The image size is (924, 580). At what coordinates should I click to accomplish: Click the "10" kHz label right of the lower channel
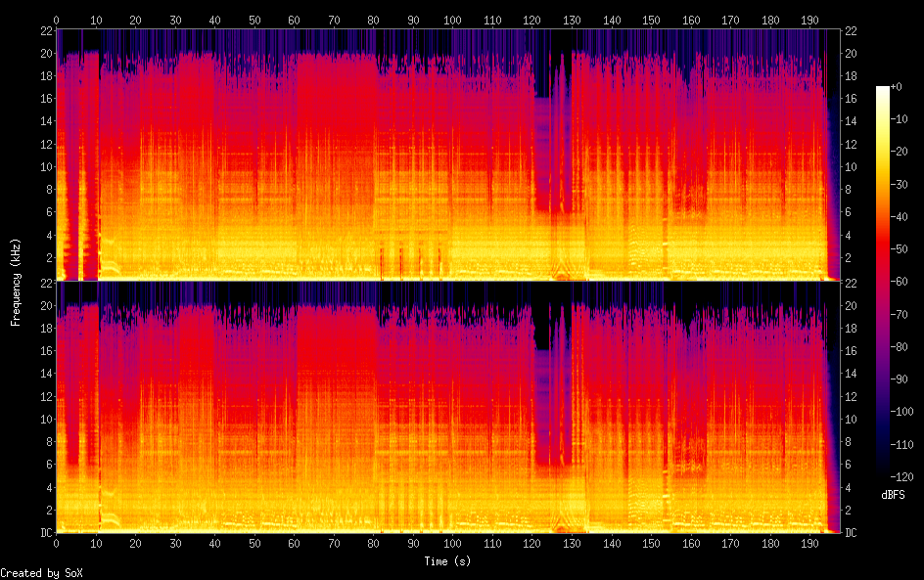851,419
